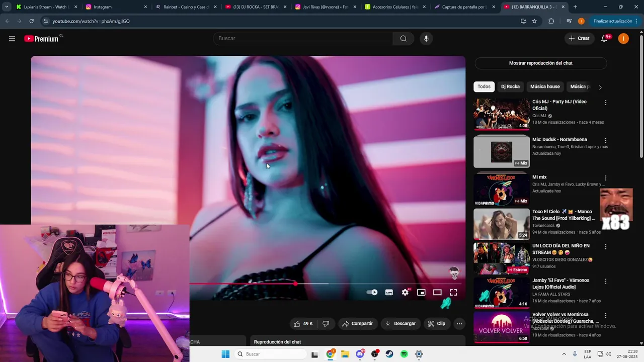Image resolution: width=644 pixels, height=362 pixels.
Task: Open the notifications bell
Action: pyautogui.click(x=605, y=39)
